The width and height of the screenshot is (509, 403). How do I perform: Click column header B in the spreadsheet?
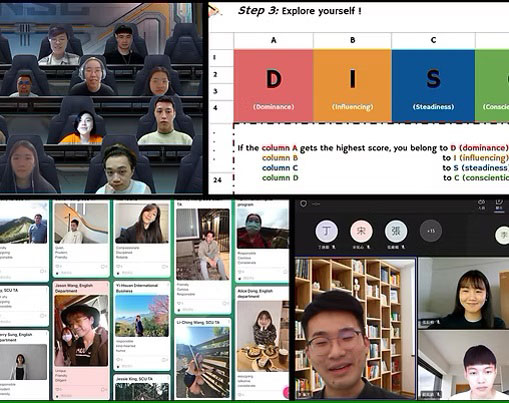pyautogui.click(x=352, y=40)
